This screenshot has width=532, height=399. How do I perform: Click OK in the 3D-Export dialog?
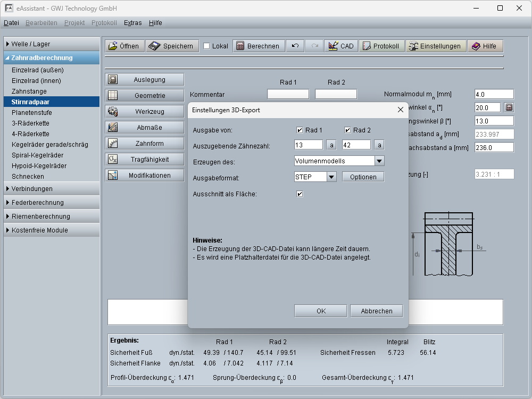(x=321, y=311)
